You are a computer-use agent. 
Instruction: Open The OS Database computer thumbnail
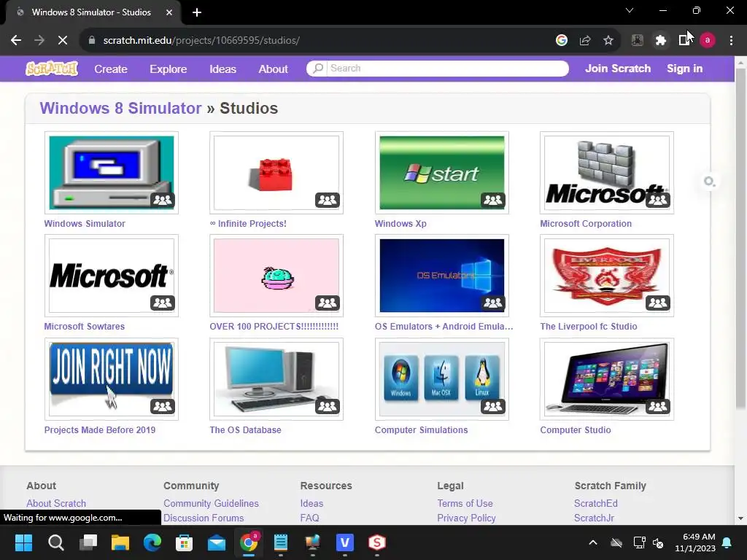(x=276, y=379)
